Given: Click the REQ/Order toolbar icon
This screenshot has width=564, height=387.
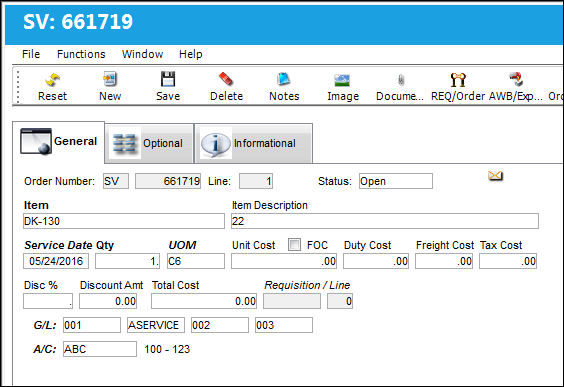Looking at the screenshot, I should (x=458, y=79).
